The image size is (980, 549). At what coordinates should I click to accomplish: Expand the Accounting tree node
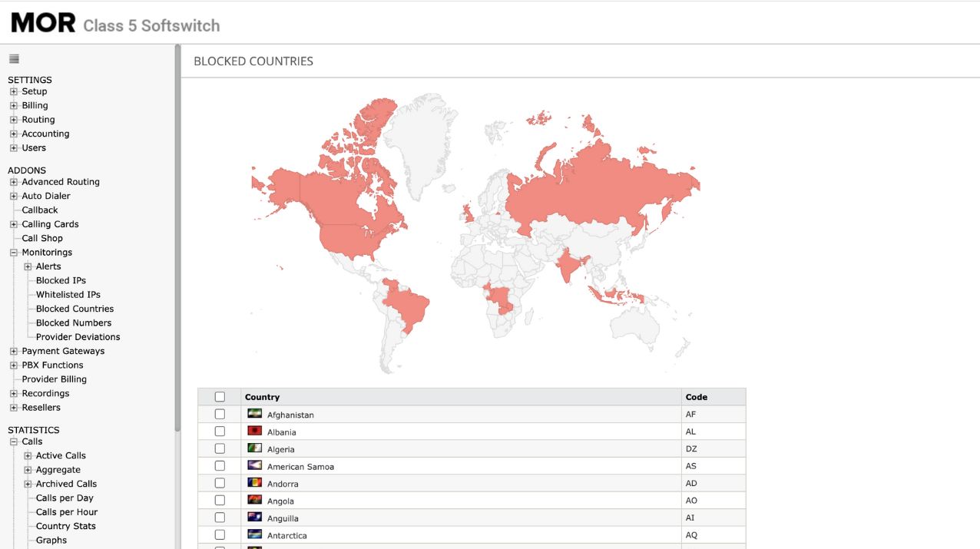click(x=14, y=134)
